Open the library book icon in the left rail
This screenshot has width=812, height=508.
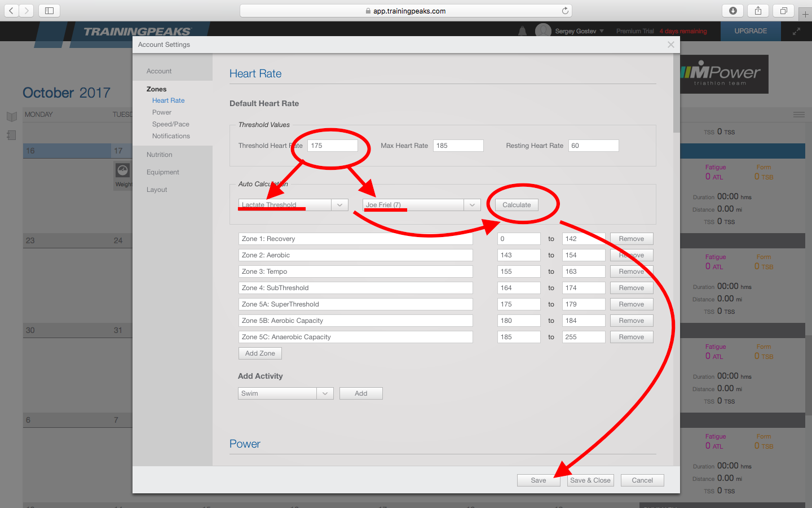point(12,117)
